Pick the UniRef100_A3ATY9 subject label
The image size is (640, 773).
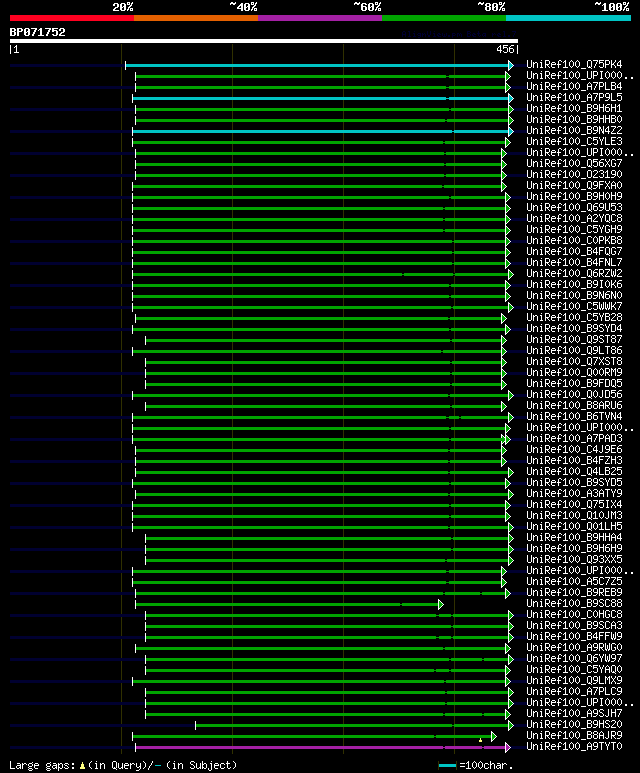(x=574, y=493)
